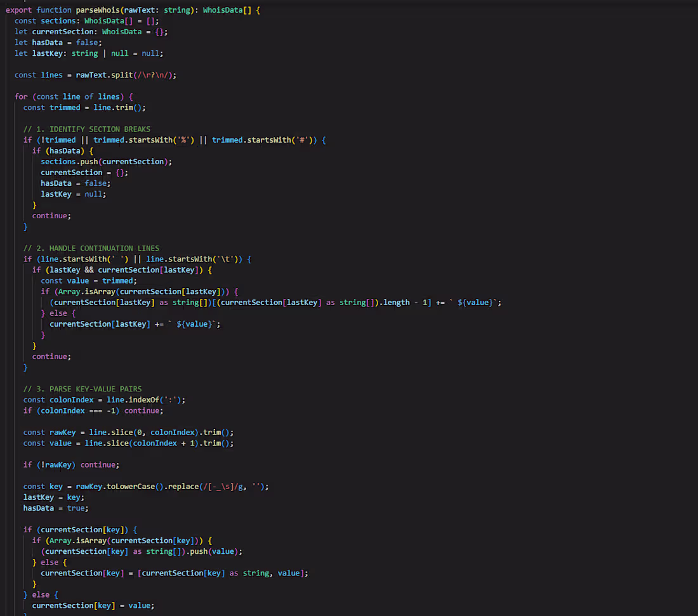This screenshot has height=616, width=698.
Task: Click the 'parseWhois' function name
Action: pos(98,10)
